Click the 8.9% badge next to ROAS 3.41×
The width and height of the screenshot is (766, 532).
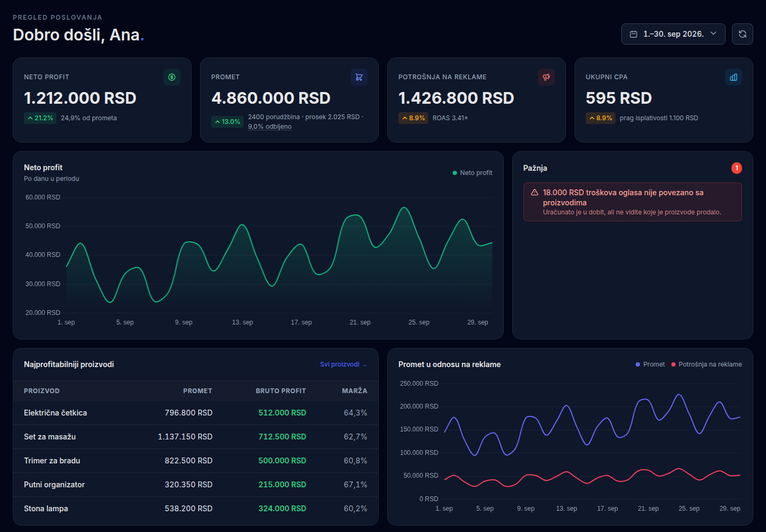(413, 118)
